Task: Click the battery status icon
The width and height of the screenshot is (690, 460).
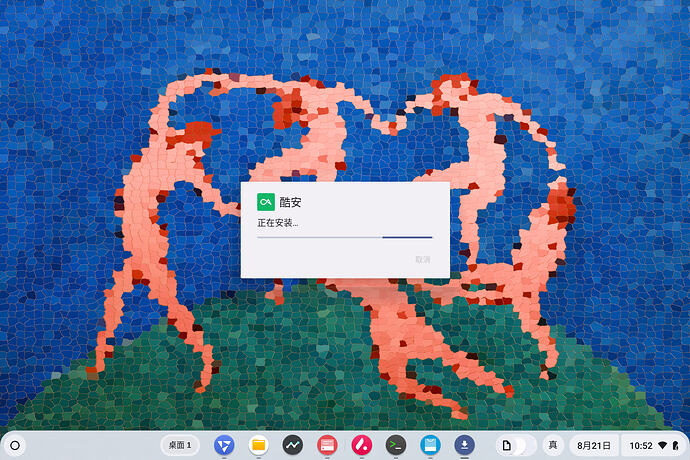Action: [675, 445]
